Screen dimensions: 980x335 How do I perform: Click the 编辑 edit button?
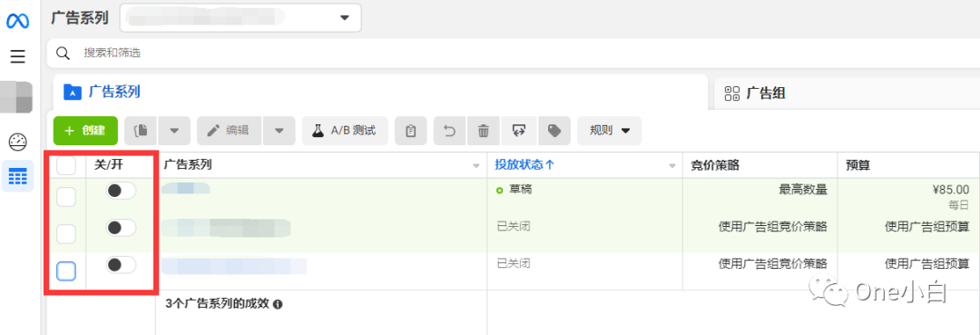(x=230, y=131)
